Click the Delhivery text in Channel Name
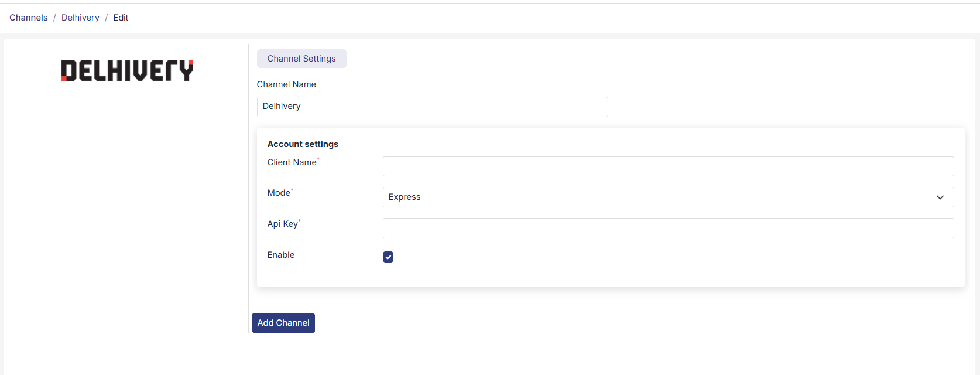 click(x=282, y=106)
